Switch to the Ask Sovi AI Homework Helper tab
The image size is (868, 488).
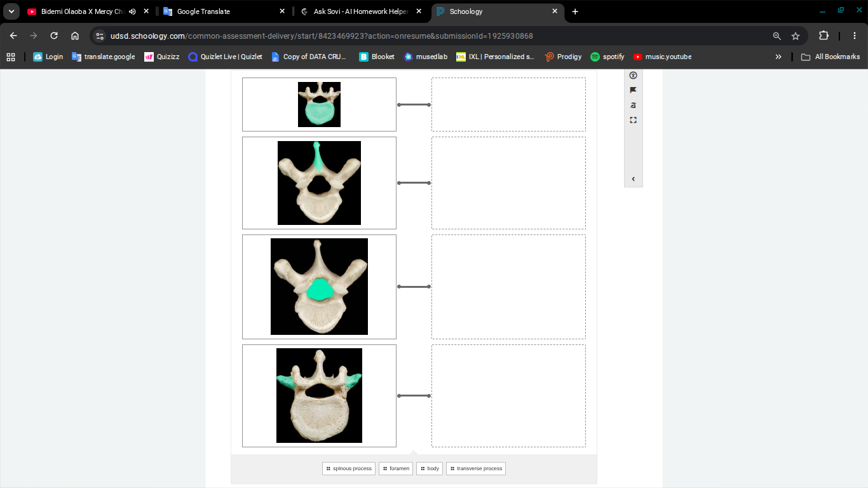pos(361,11)
